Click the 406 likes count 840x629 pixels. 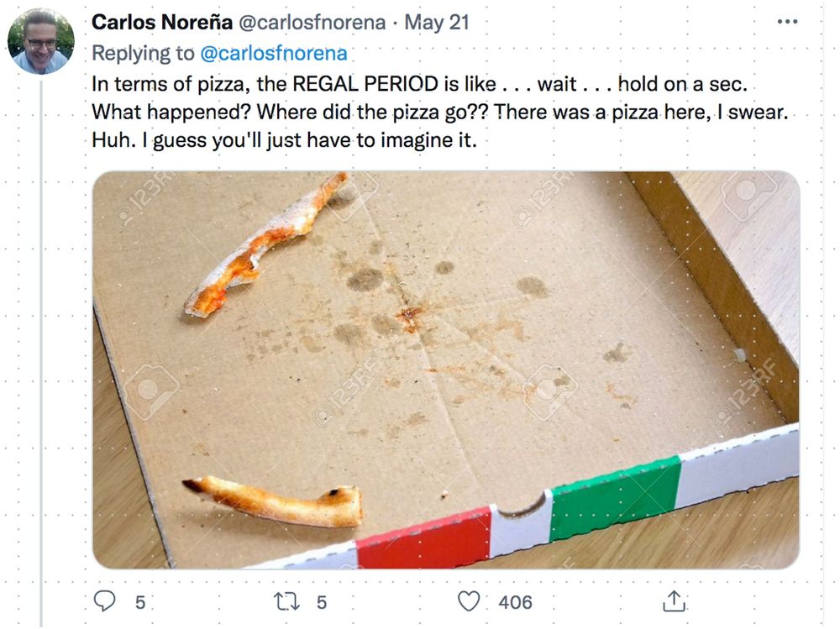(515, 602)
